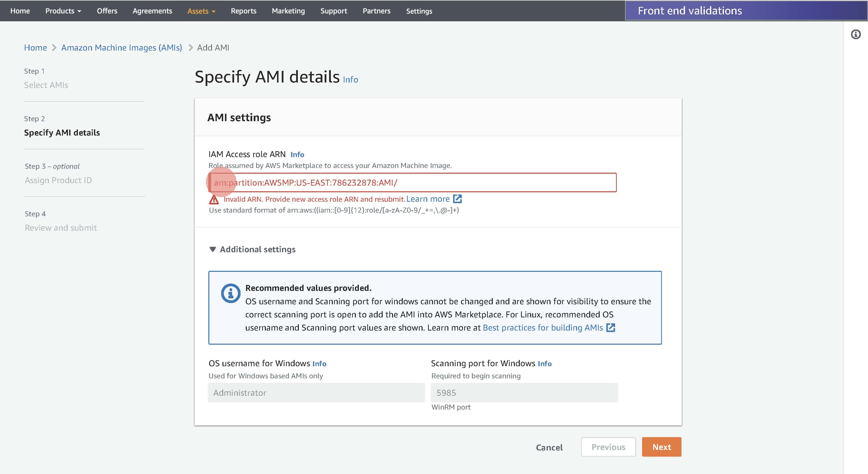868x474 pixels.
Task: Open the Products dropdown menu
Action: pos(63,11)
